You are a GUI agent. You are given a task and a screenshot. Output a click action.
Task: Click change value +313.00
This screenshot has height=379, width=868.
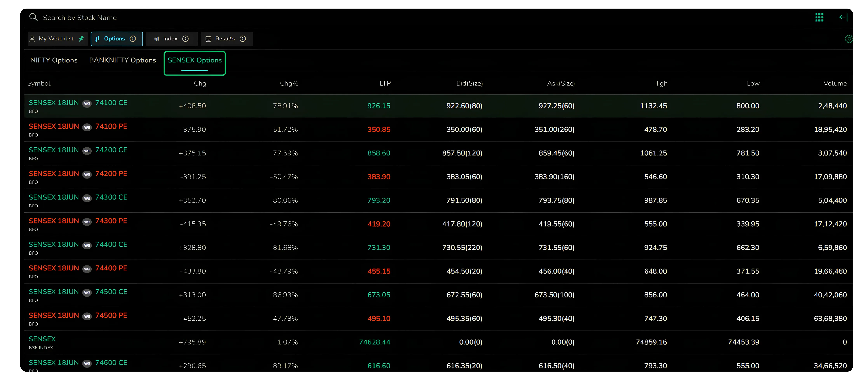[x=192, y=295]
